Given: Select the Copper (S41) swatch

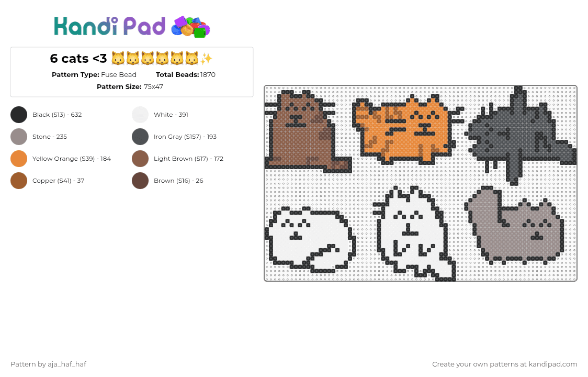Looking at the screenshot, I should (x=19, y=181).
